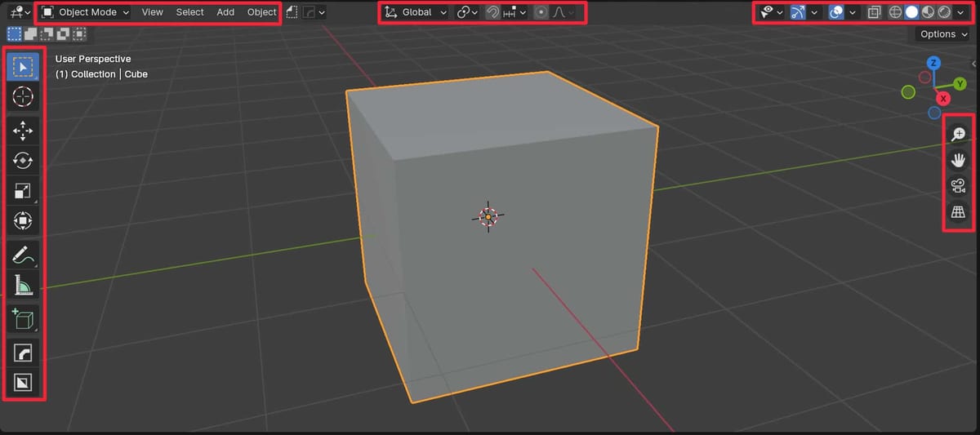The image size is (980, 435).
Task: Click the green Y axis gizmo
Action: (960, 83)
